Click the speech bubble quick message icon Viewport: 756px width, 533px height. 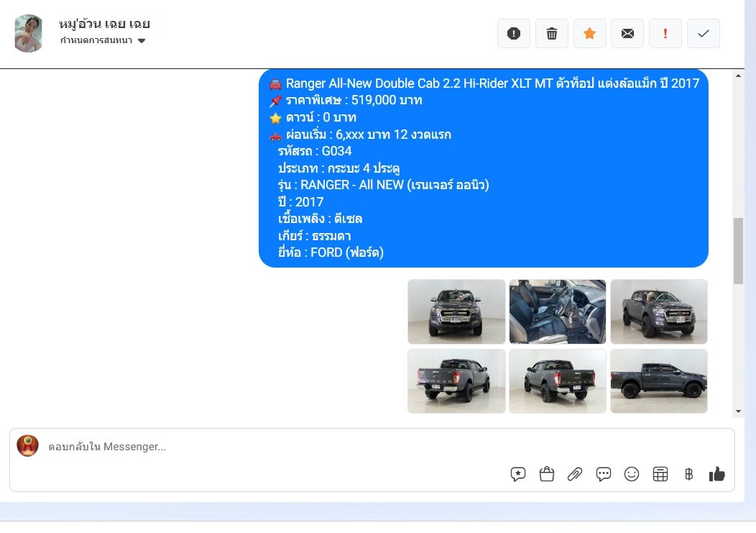click(x=603, y=474)
